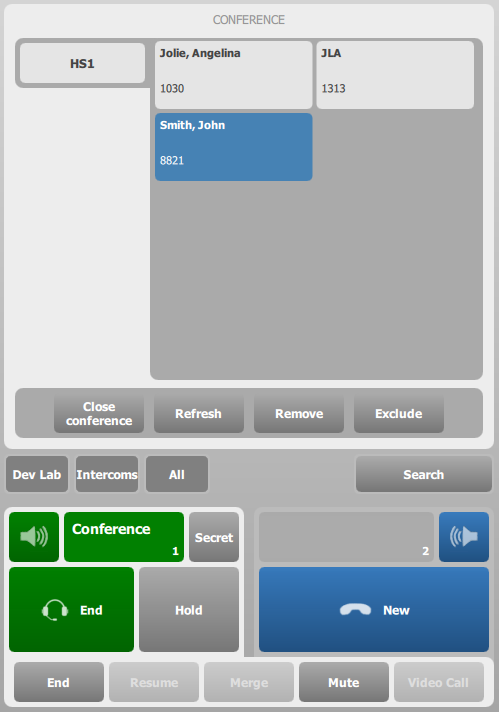This screenshot has width=499, height=712.
Task: Show the All tab
Action: click(177, 474)
